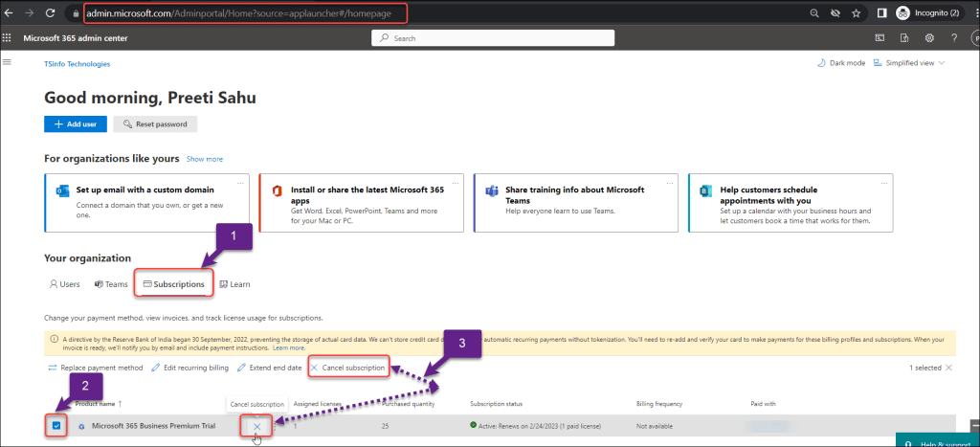Click the Show more link

tap(205, 160)
